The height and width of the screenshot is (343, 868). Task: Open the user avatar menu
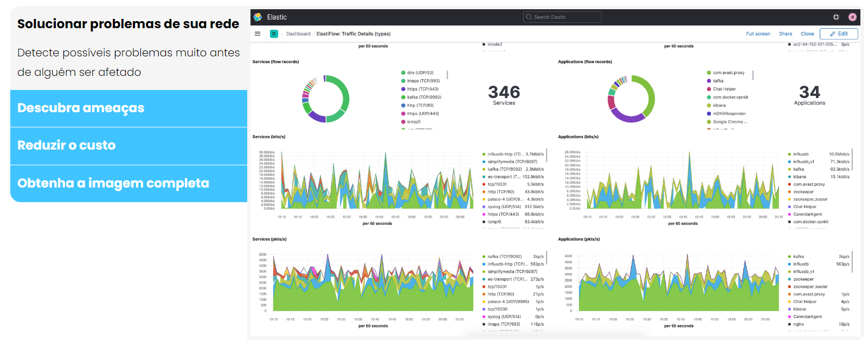(852, 17)
